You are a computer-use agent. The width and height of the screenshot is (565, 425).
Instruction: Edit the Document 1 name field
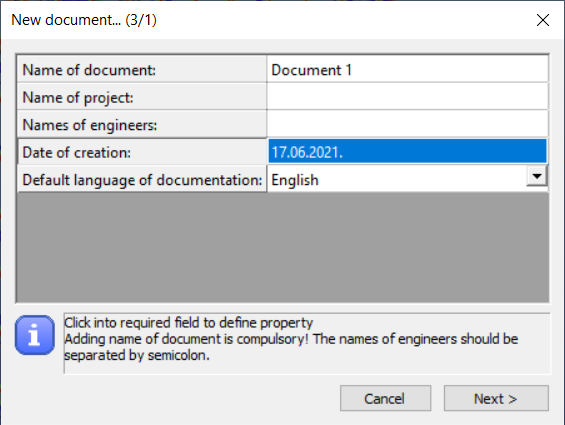pyautogui.click(x=408, y=70)
